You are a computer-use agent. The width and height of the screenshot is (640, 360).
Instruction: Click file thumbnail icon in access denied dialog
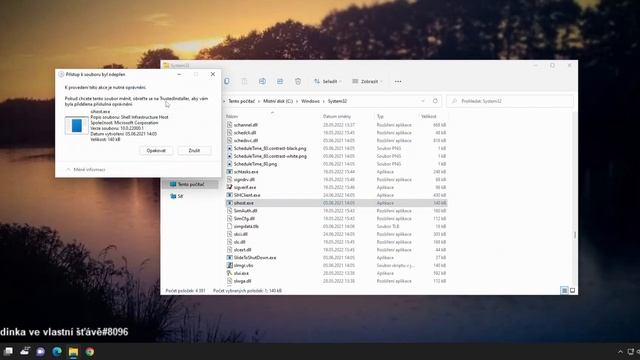point(76,125)
